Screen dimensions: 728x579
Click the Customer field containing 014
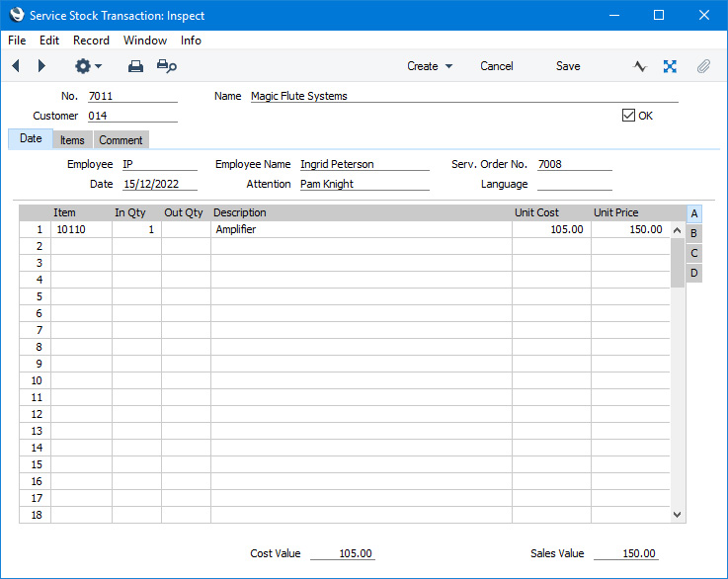pos(132,116)
